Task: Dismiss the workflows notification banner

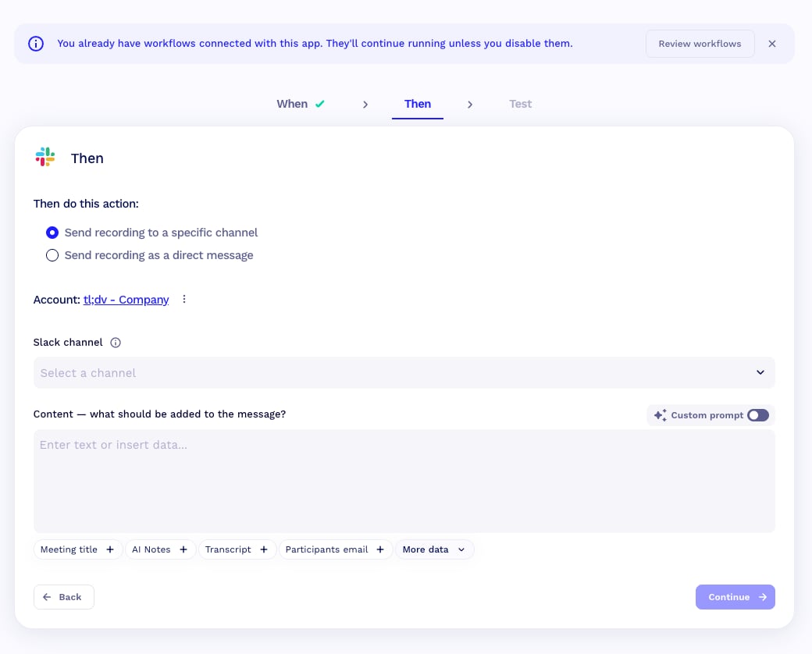Action: 771,44
